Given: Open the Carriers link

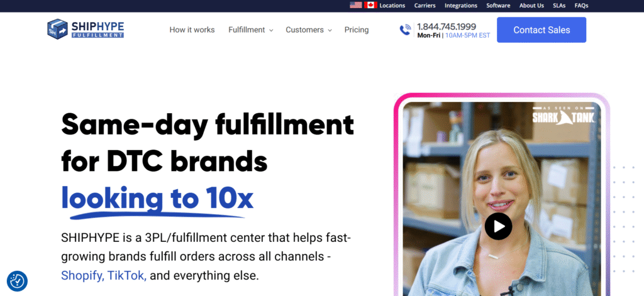Looking at the screenshot, I should [x=425, y=6].
